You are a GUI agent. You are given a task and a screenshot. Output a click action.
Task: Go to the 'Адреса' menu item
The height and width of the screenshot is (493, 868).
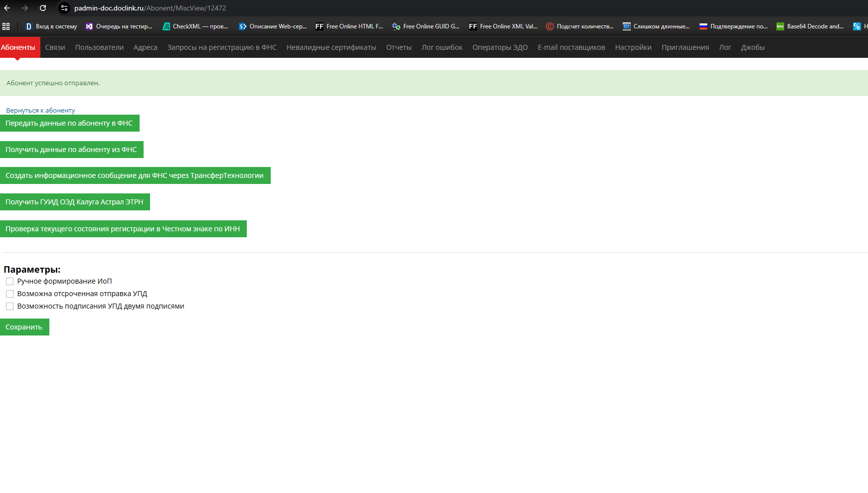(x=145, y=47)
